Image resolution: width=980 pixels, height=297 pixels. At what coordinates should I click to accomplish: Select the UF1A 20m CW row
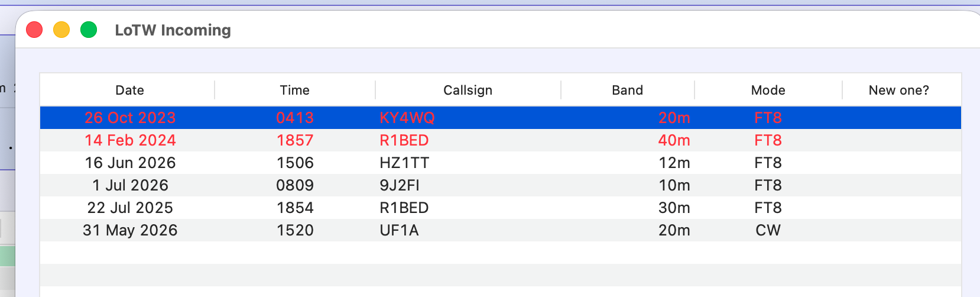(501, 230)
